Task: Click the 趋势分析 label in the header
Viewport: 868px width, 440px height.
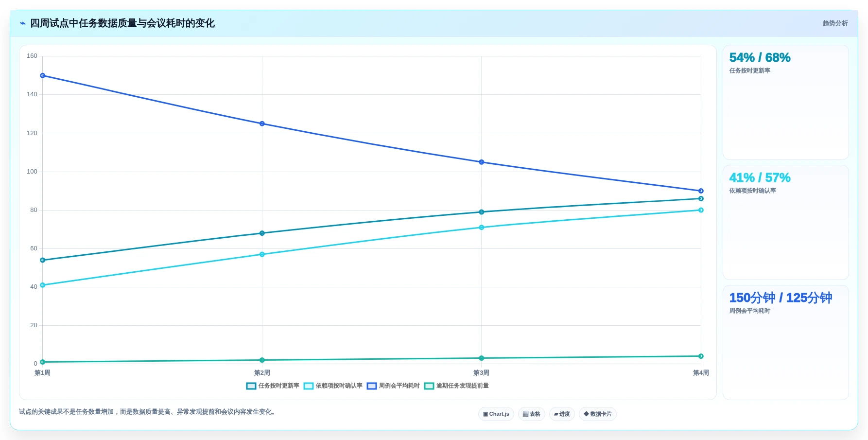Action: tap(835, 23)
